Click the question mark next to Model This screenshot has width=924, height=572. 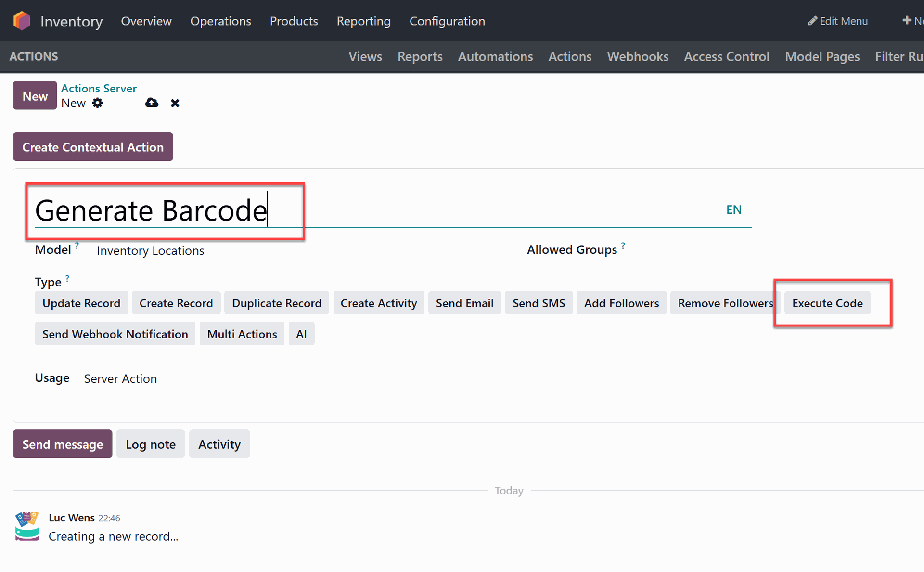(x=77, y=246)
